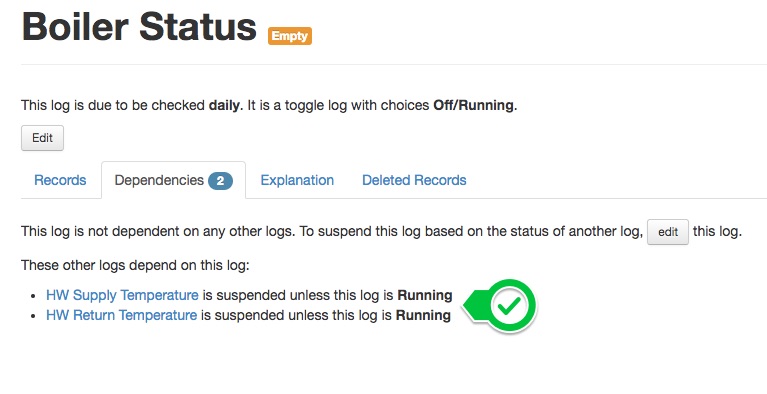Screen dimensions: 767x394
Task: Click the bold word daily
Action: click(x=226, y=105)
